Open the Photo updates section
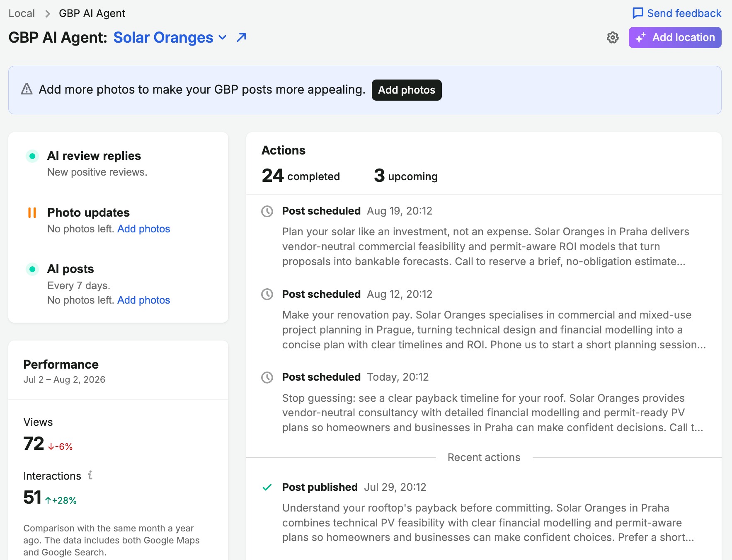 [88, 212]
